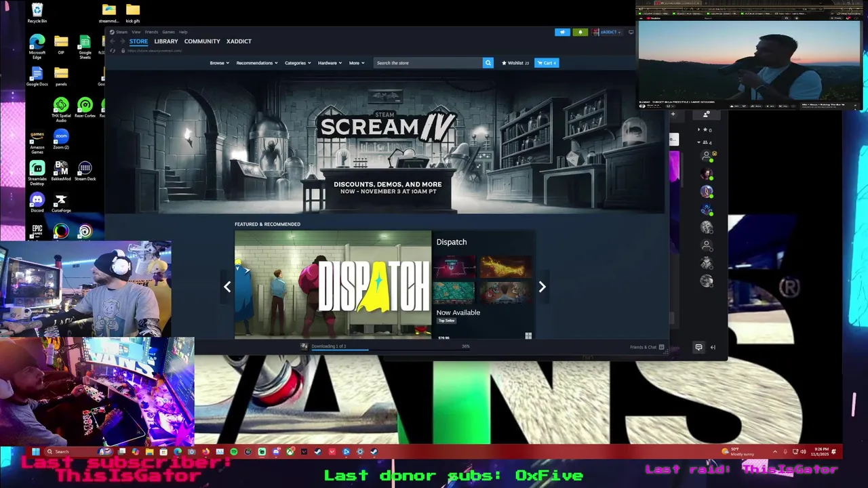Expand the Recommendations dropdown
This screenshot has height=488, width=868.
256,63
